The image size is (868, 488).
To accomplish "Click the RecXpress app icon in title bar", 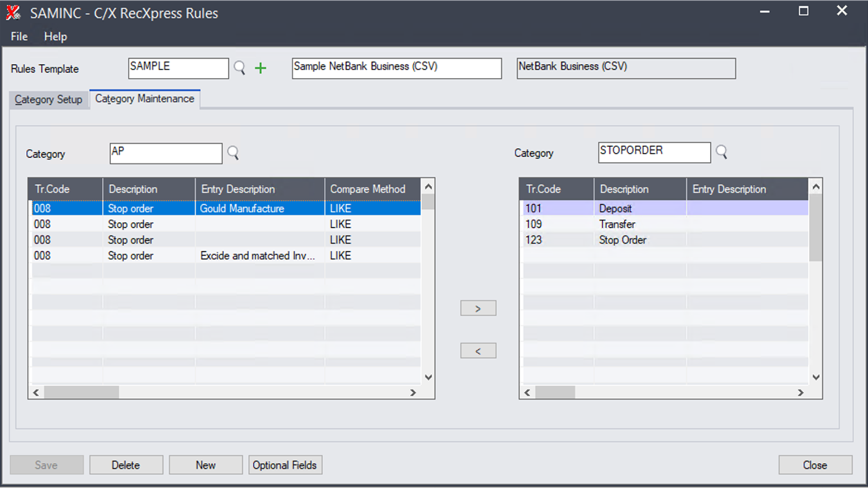I will point(13,13).
